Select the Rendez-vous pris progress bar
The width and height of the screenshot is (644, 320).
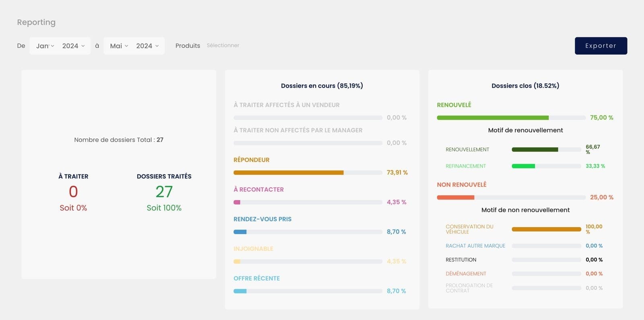(308, 232)
